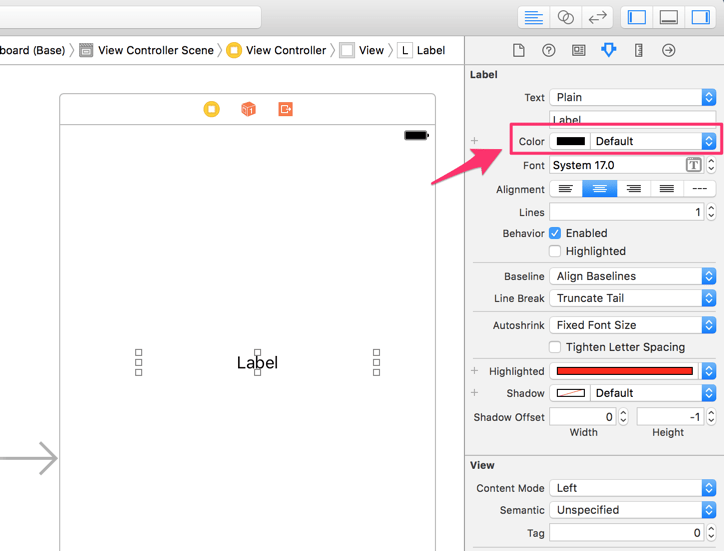Click the Shadow Offset Width field
Viewport: 724px width, 551px height.
(583, 417)
